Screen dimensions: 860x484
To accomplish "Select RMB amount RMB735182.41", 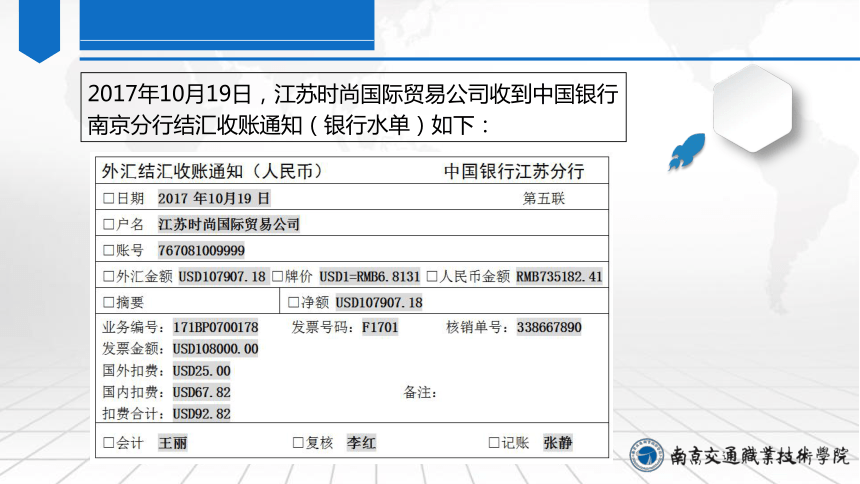I will 559,277.
